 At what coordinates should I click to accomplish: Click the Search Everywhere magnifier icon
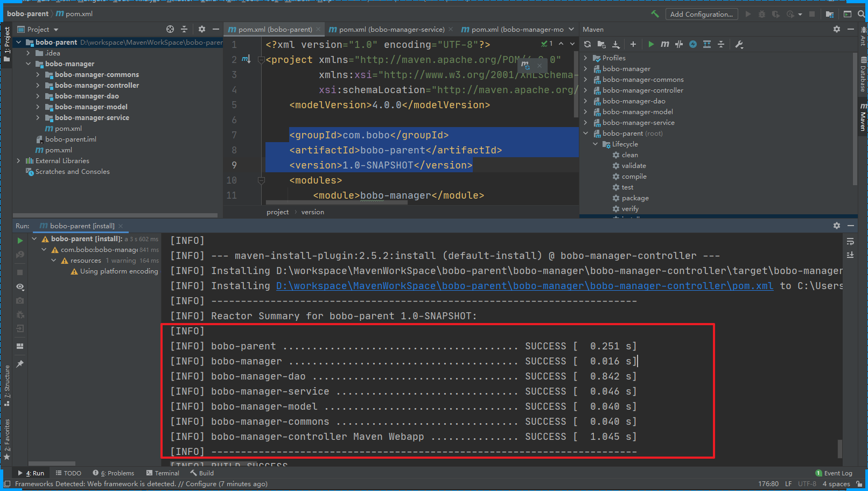861,14
